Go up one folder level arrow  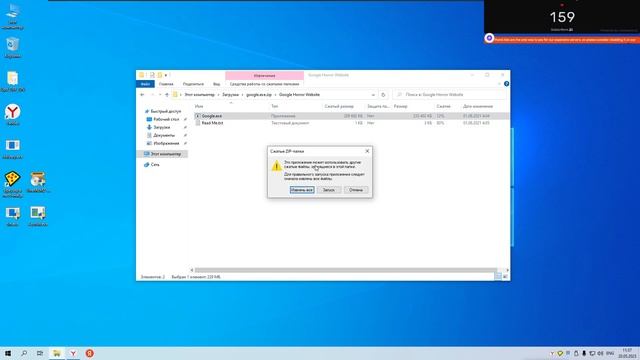(x=167, y=95)
